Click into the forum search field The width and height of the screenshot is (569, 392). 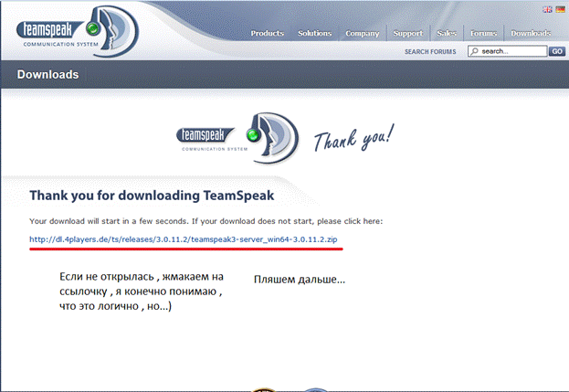pyautogui.click(x=507, y=51)
